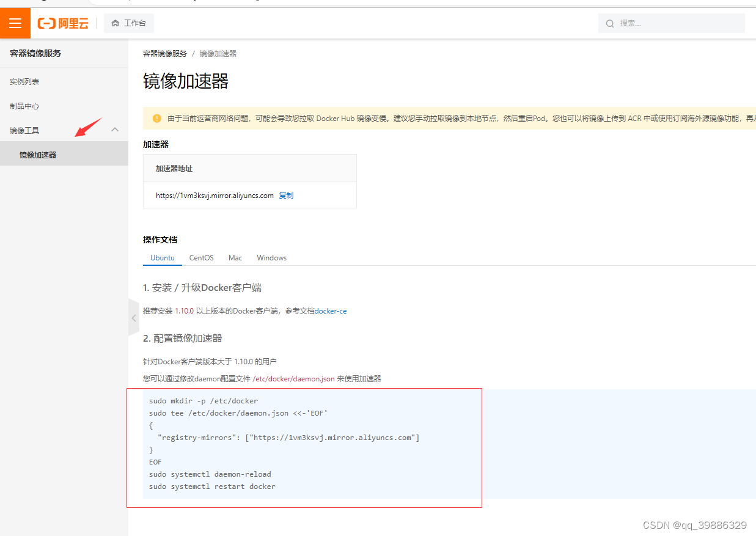Click the 容器镜像服务 sidebar title

(x=35, y=53)
